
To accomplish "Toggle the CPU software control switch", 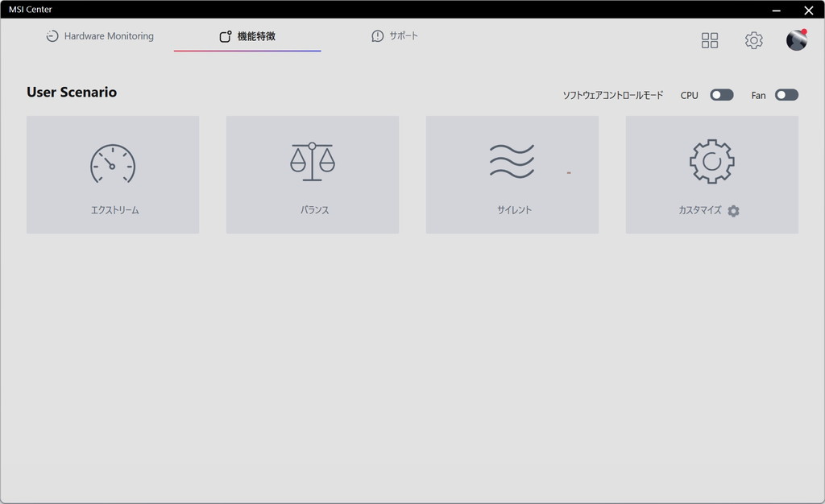I will tap(722, 95).
